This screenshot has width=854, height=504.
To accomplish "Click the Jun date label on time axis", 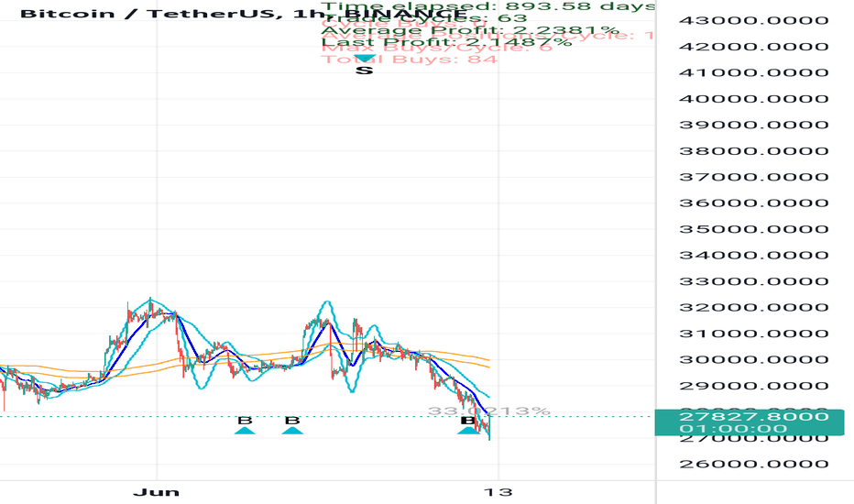I will pyautogui.click(x=157, y=493).
